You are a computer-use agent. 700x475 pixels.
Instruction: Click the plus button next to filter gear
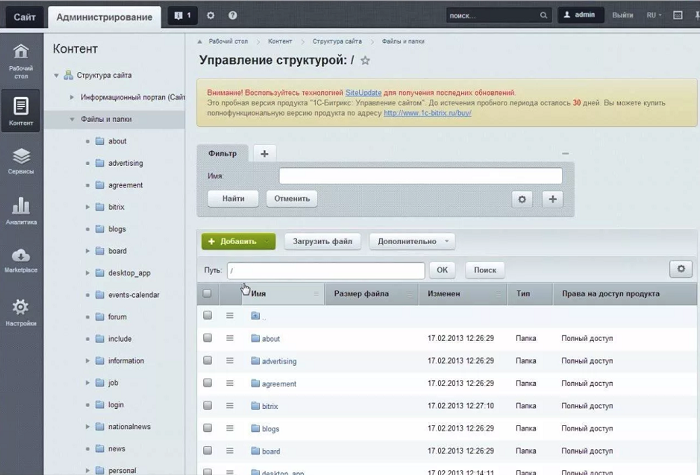pyautogui.click(x=553, y=199)
